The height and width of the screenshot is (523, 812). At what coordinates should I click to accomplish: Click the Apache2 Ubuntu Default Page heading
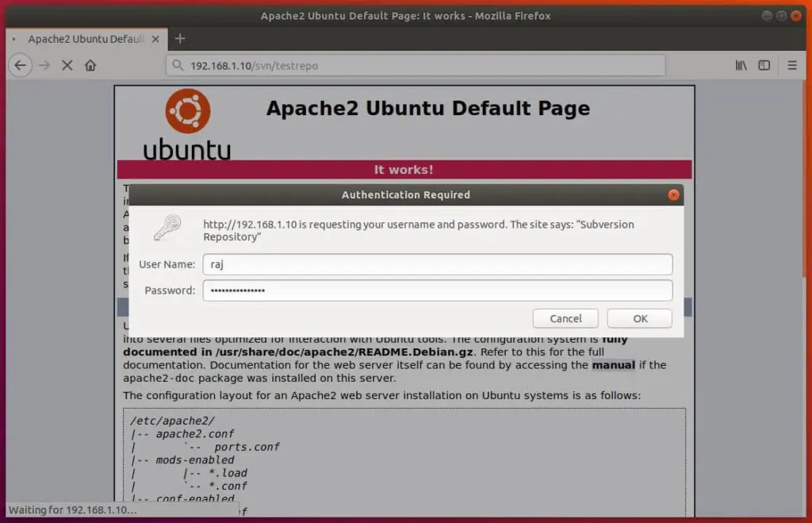coord(427,109)
